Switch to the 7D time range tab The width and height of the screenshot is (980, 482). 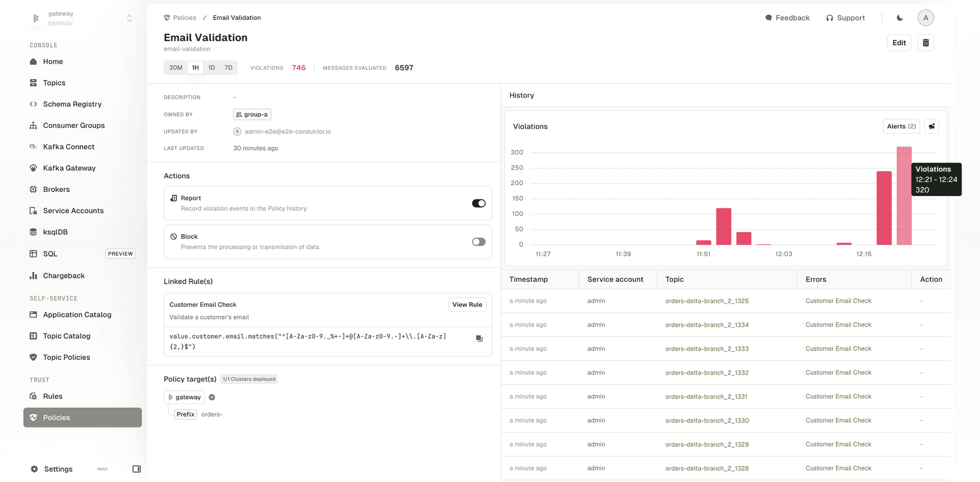tap(228, 68)
